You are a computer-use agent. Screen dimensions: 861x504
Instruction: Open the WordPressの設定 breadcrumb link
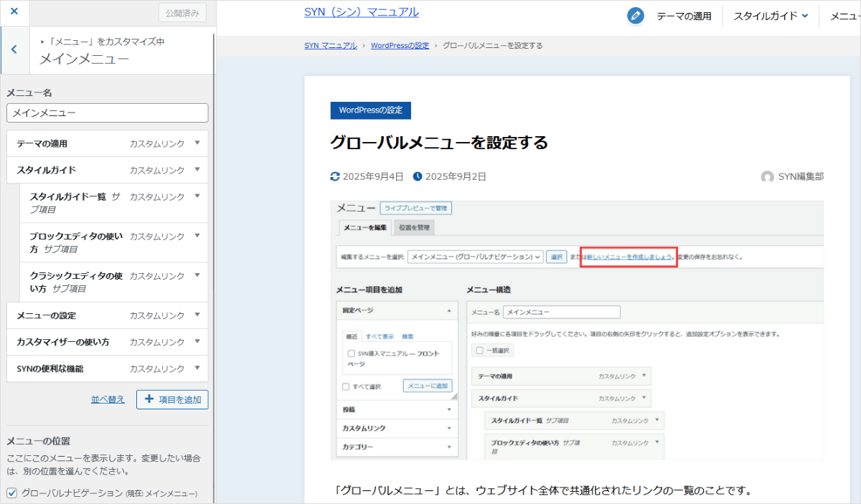coord(400,46)
